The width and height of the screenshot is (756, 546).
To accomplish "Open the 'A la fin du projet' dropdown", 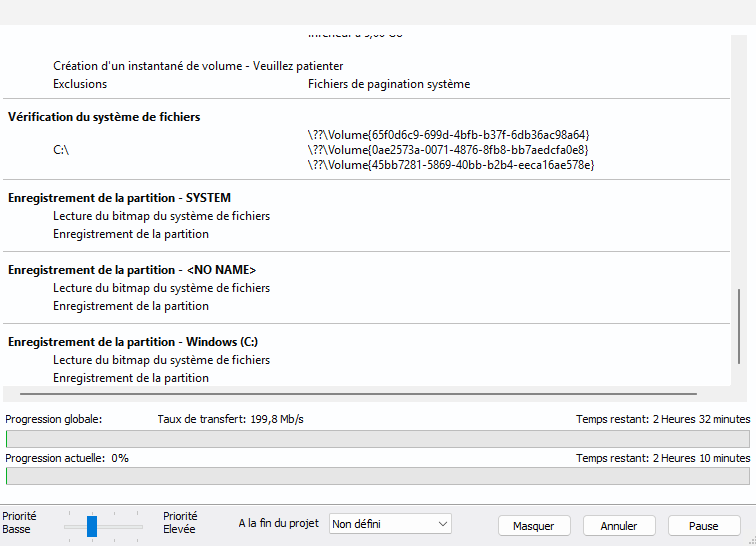I will 390,524.
